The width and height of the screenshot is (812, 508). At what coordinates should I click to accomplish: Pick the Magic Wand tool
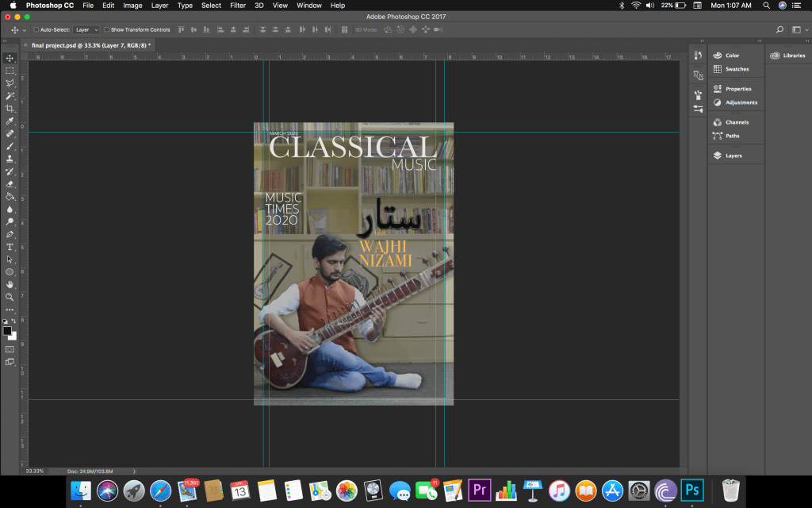pos(10,96)
